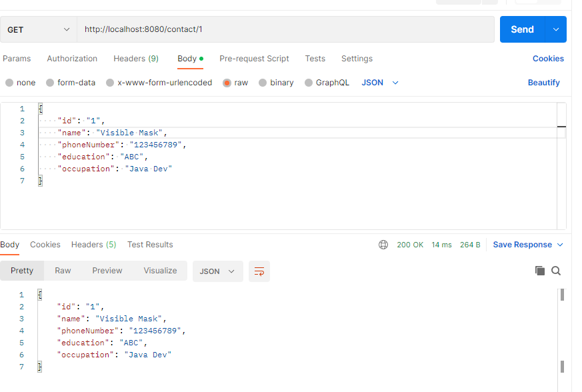The image size is (582, 392).
Task: Search within the response body
Action: coord(556,271)
